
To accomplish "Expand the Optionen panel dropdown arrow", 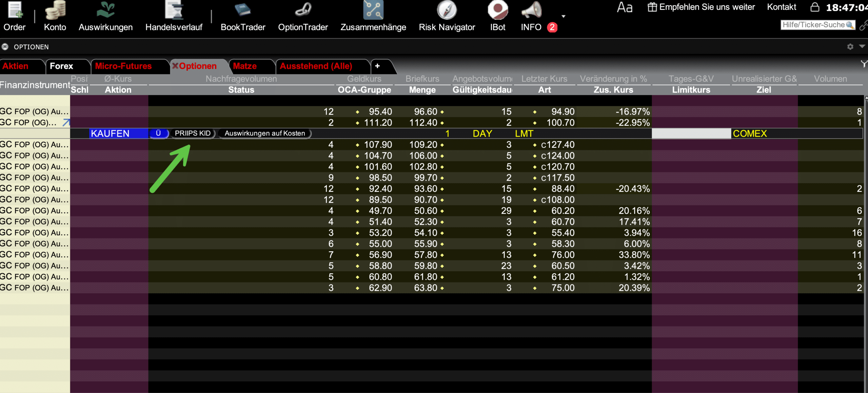I will click(x=862, y=46).
